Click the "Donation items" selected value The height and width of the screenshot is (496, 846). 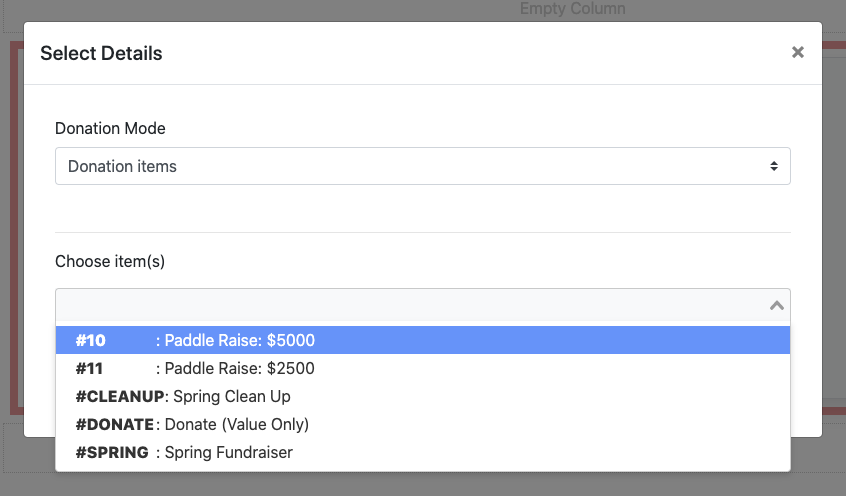coord(122,166)
